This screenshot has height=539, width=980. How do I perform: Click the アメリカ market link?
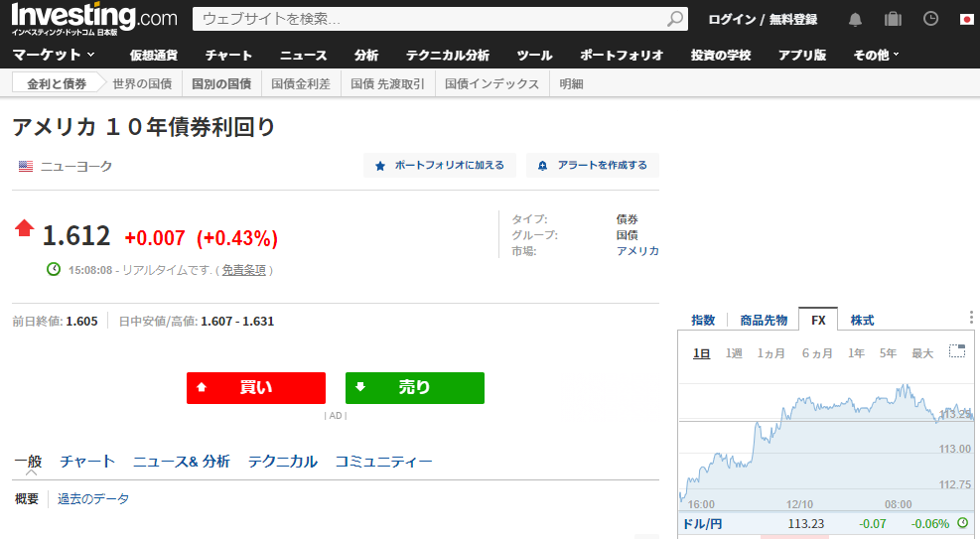tap(637, 251)
